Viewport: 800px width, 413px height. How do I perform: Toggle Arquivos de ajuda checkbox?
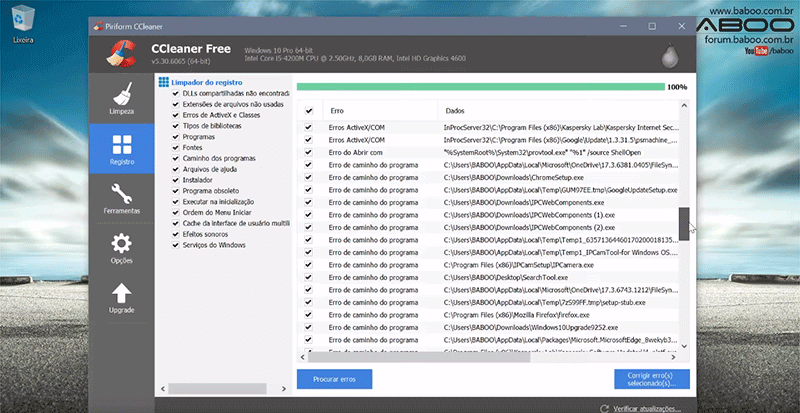tap(176, 169)
